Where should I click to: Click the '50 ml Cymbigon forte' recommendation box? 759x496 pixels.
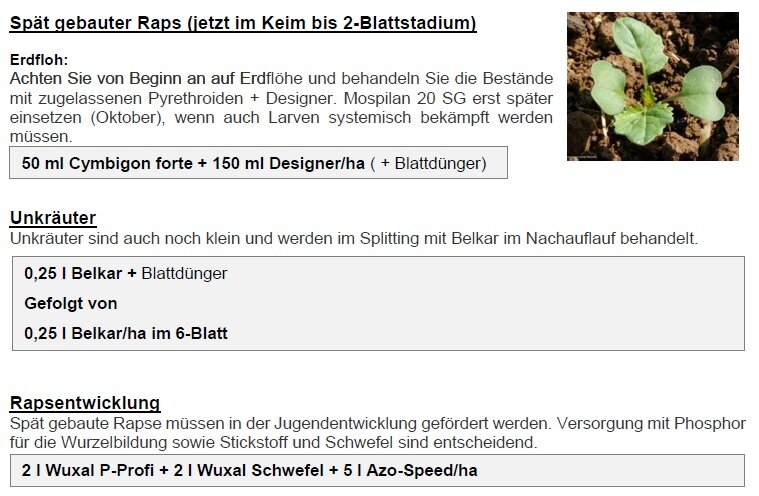point(258,163)
